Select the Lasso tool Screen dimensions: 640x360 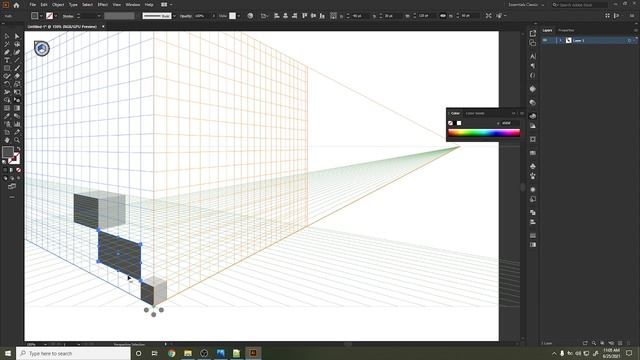(17, 44)
